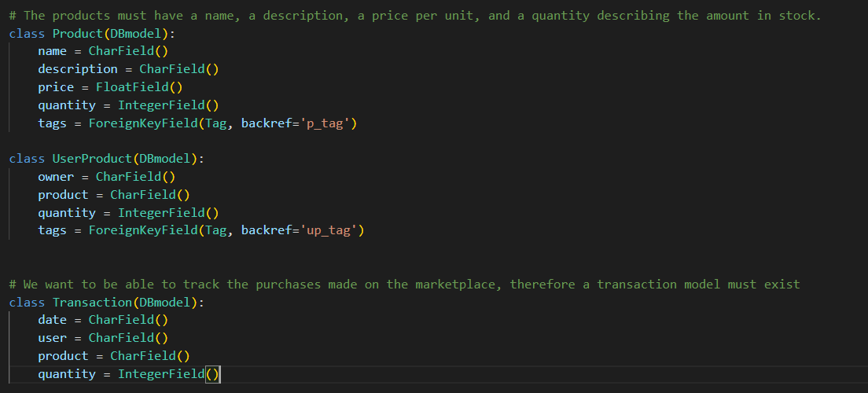Viewport: 868px width, 393px height.
Task: Click the name variable in Product
Action: (52, 51)
